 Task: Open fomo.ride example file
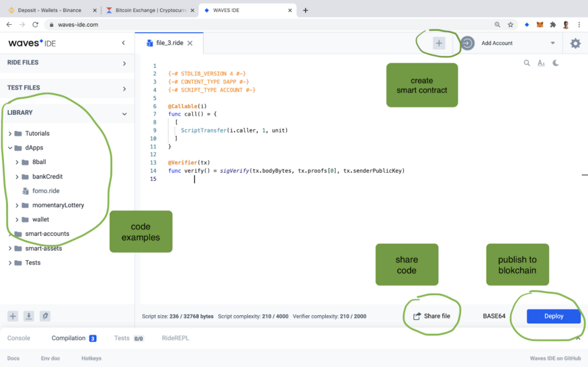[46, 191]
